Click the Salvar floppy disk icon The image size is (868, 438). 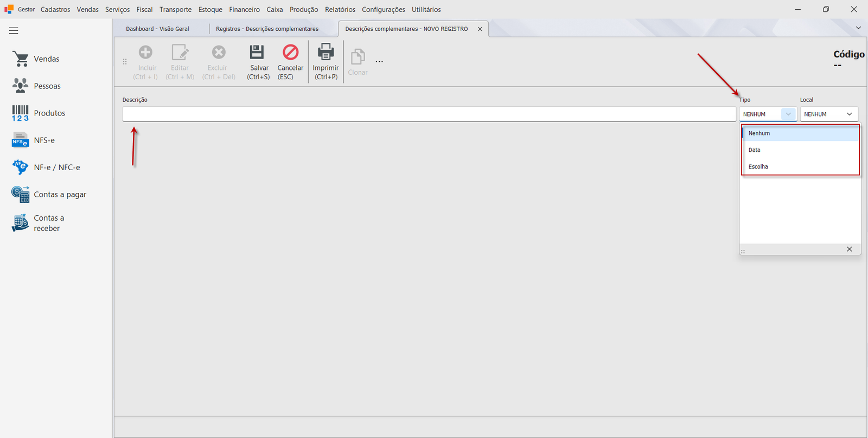pyautogui.click(x=257, y=52)
